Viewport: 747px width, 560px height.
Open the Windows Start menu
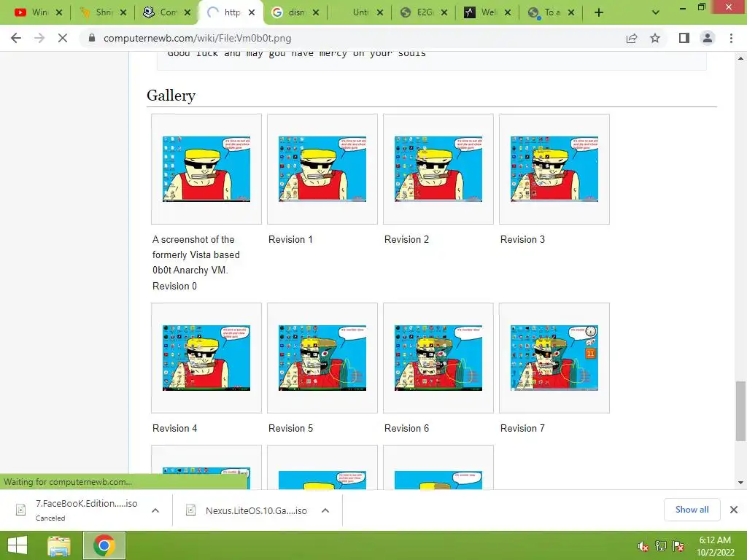(18, 545)
